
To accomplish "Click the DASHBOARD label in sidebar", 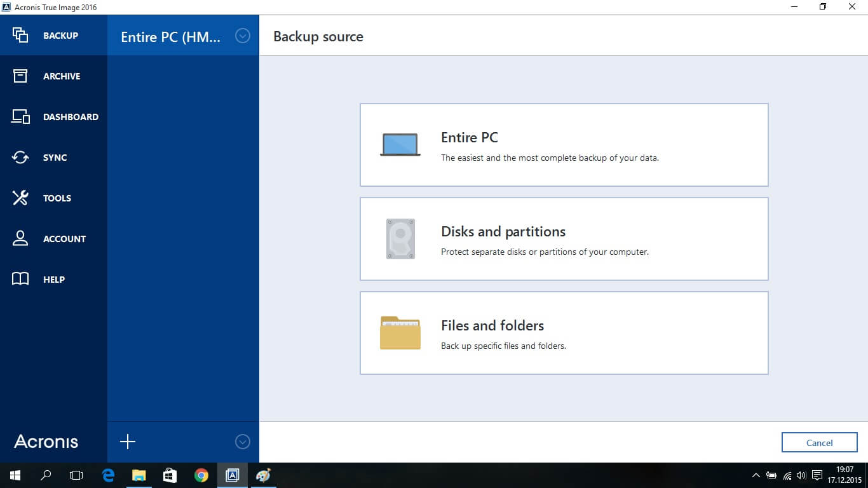I will (71, 117).
